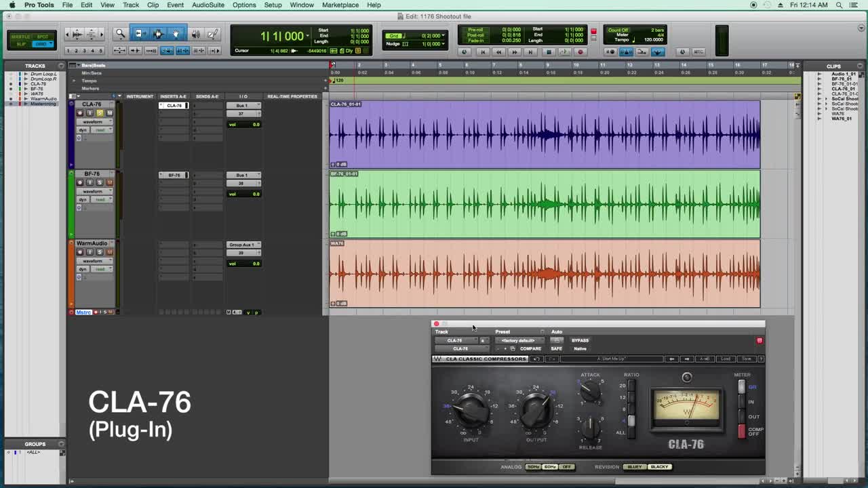Click Return to Zero transport button
This screenshot has width=868, height=488.
483,52
